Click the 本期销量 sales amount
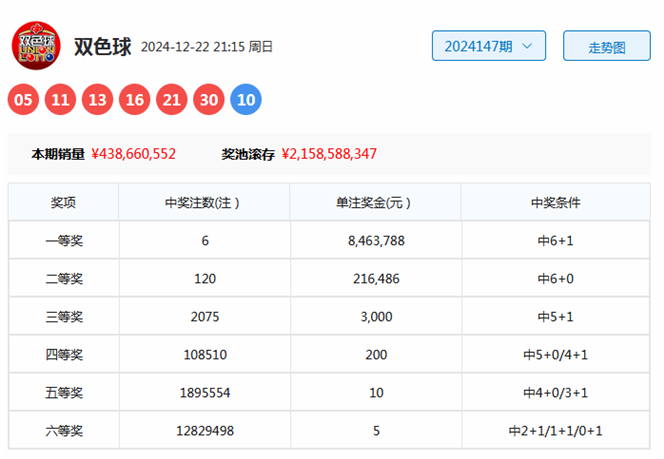This screenshot has height=459, width=664. coord(133,155)
